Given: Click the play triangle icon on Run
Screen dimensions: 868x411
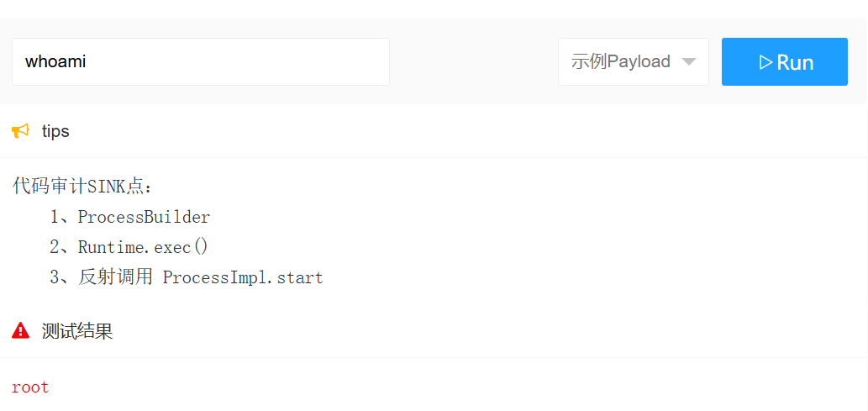Looking at the screenshot, I should point(765,62).
